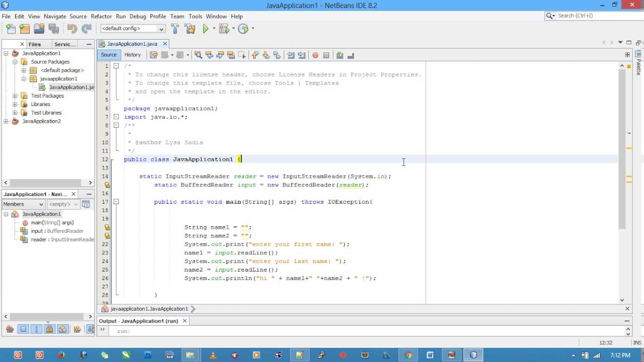The width and height of the screenshot is (644, 362).
Task: Toggle Show Non-Public Members in Navigator
Action: coord(49,329)
